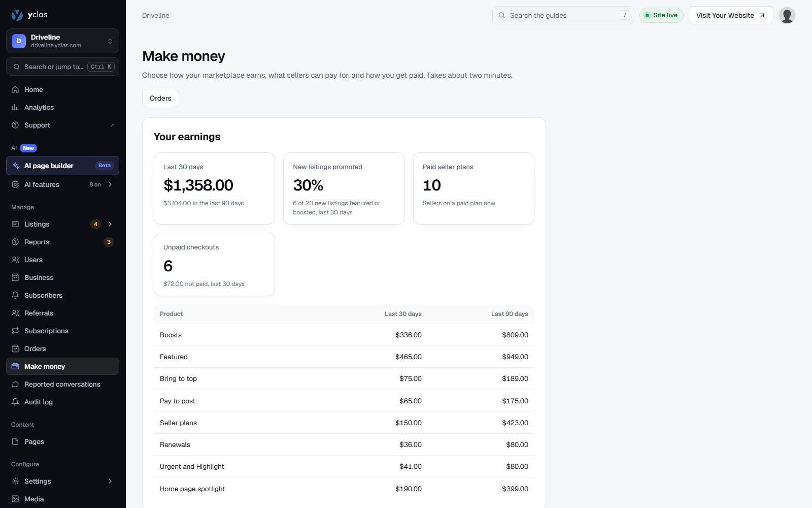Screen dimensions: 812x508
Task: Click the Make money card icon
Action: pyautogui.click(x=15, y=366)
